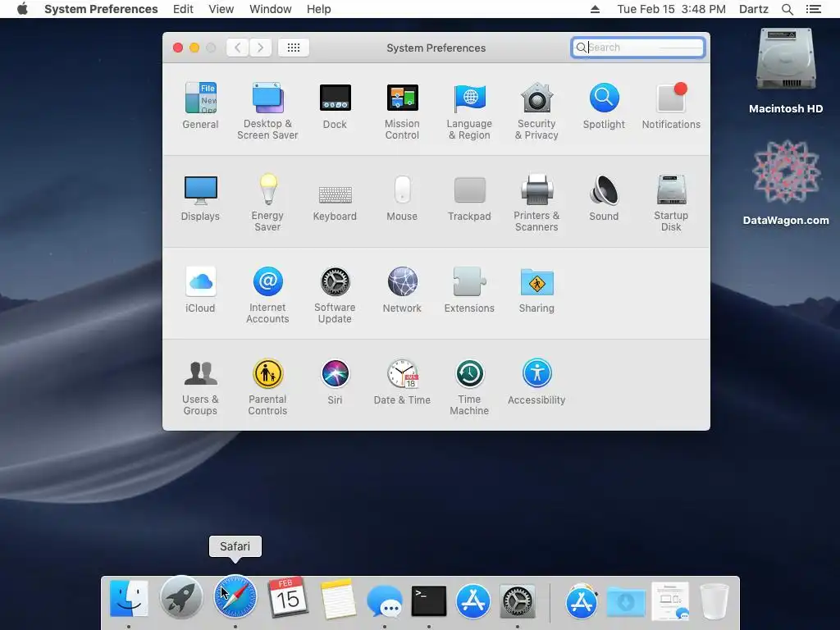This screenshot has height=630, width=840.
Task: Open Mission Control preferences
Action: click(402, 111)
